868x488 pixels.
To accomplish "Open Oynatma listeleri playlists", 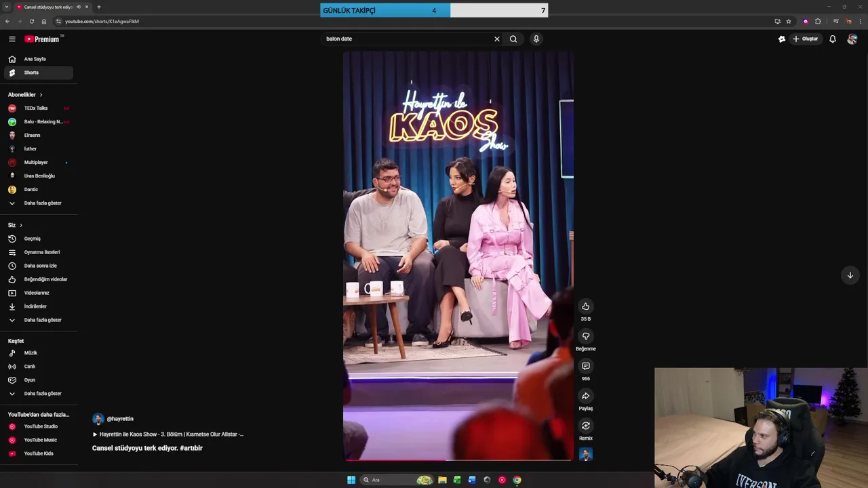I will pos(39,252).
